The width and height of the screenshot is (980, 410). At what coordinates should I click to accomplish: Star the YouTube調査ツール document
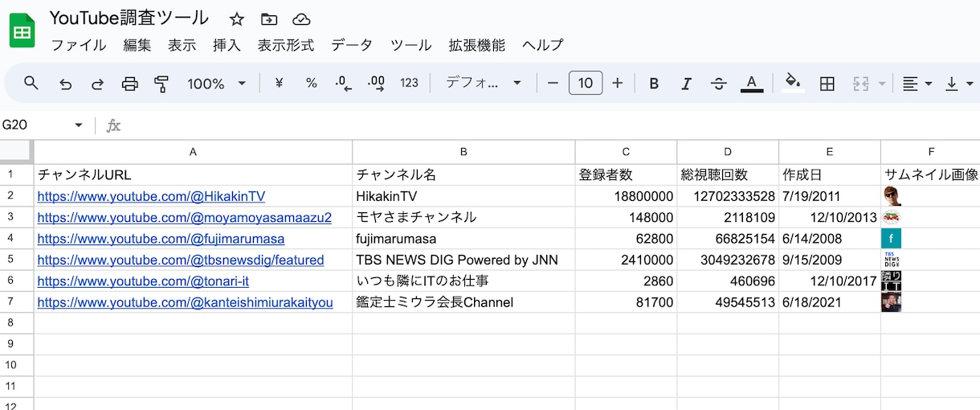coord(237,19)
